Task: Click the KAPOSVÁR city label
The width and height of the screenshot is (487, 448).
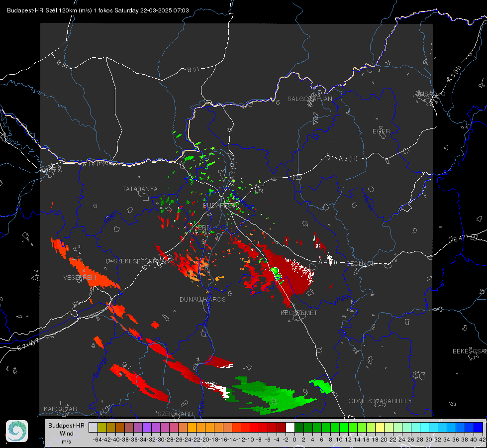Action: [x=60, y=409]
